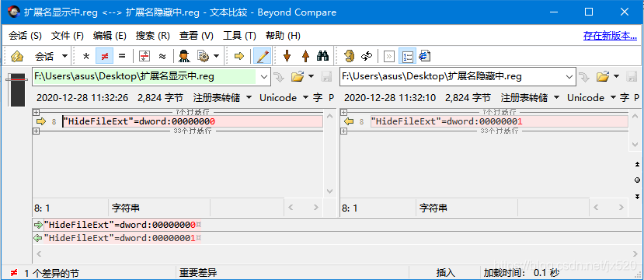
Task: Open the 查看 (V) menu
Action: (197, 36)
